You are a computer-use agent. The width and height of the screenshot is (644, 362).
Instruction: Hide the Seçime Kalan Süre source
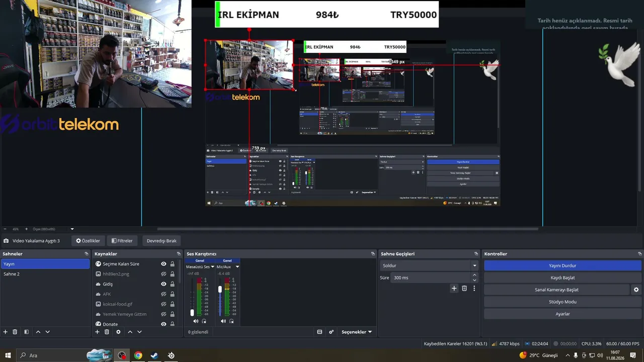coord(164,264)
